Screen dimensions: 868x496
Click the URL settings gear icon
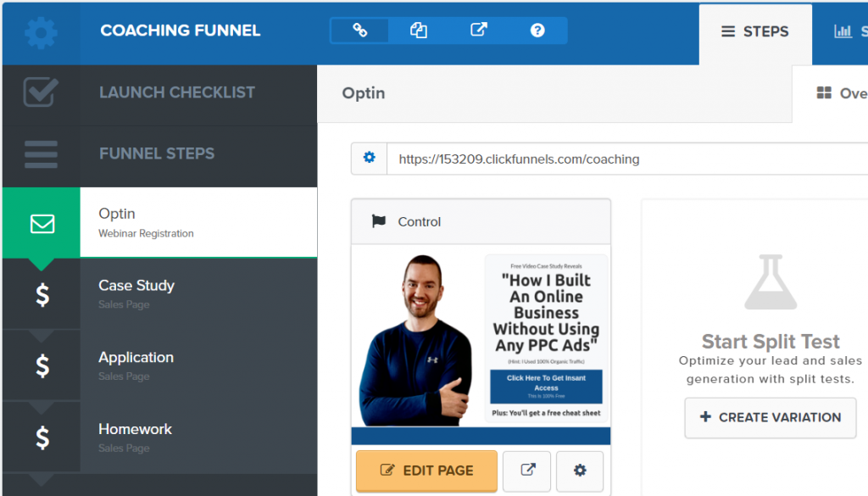(x=370, y=159)
